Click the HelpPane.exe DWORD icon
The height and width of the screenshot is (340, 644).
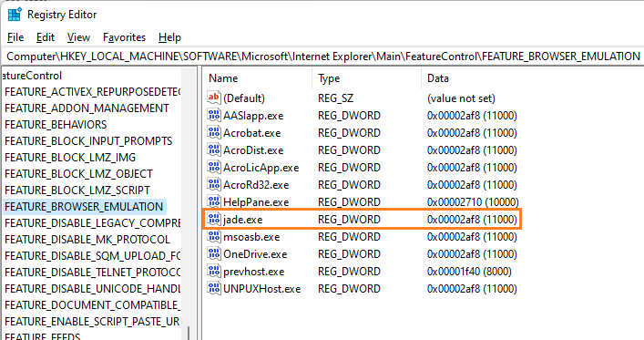point(214,201)
